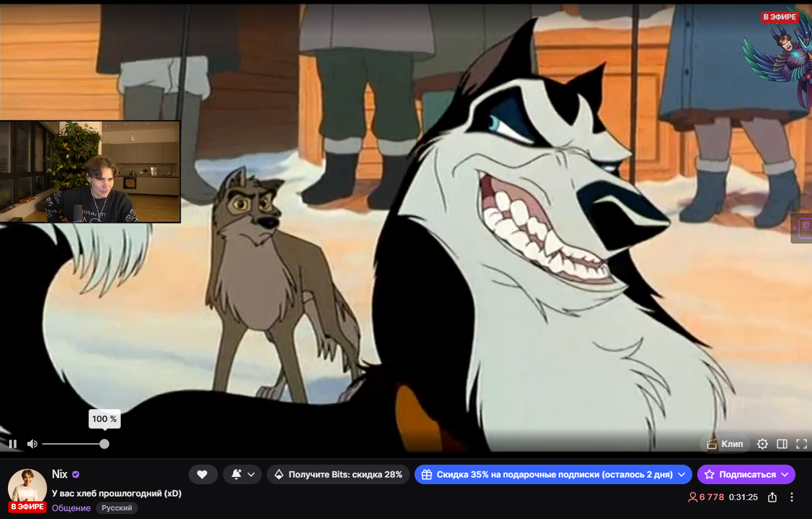This screenshot has width=812, height=519.
Task: Toggle theatre mode in the player
Action: (782, 444)
